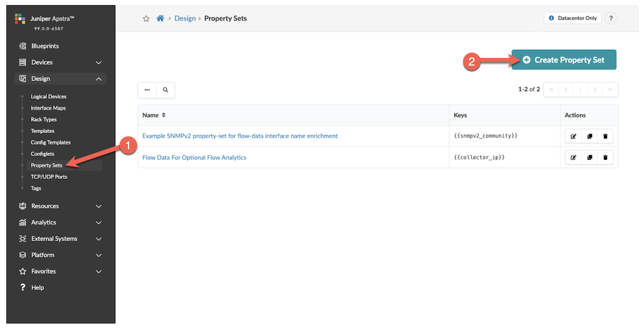Delete the Flow Data property set
Viewport: 644px width, 328px height.
click(x=605, y=158)
